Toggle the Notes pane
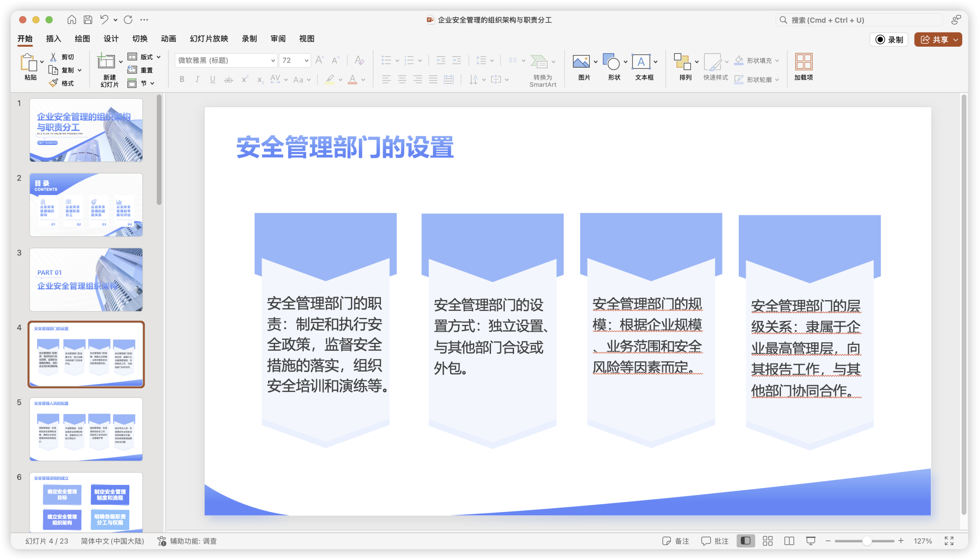 [675, 541]
